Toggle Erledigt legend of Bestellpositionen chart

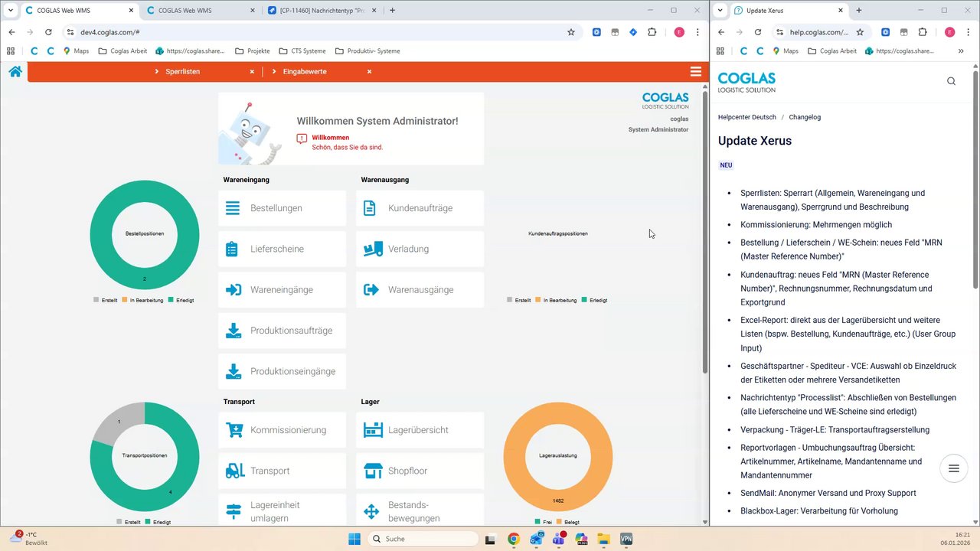point(181,301)
